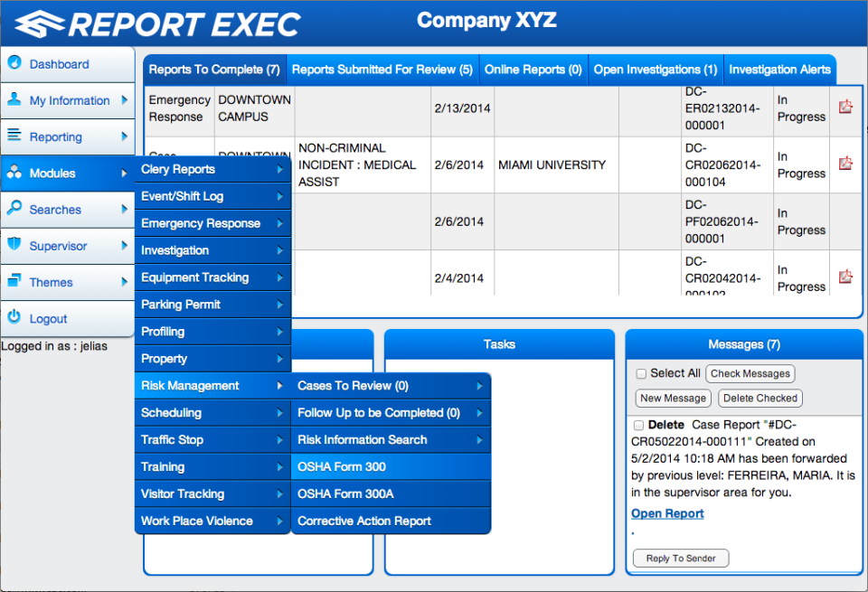The width and height of the screenshot is (868, 592).
Task: Click the 2/13/2014 date cell
Action: coord(462,108)
